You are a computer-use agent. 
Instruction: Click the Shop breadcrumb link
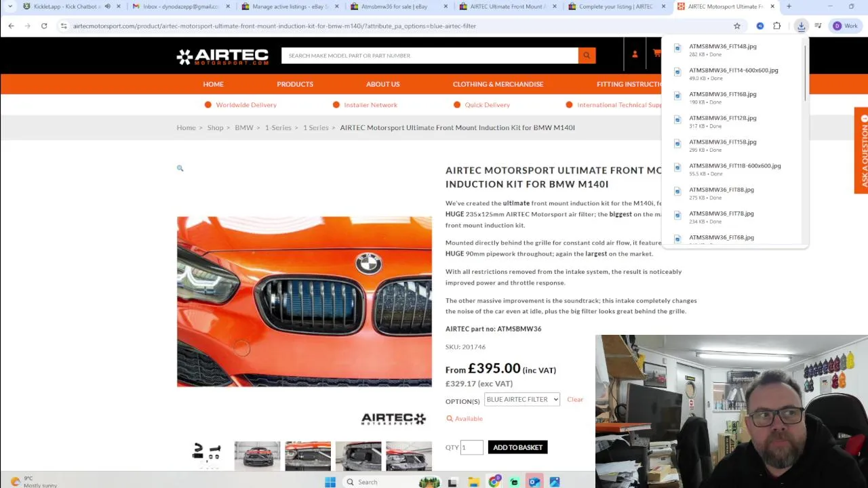215,127
